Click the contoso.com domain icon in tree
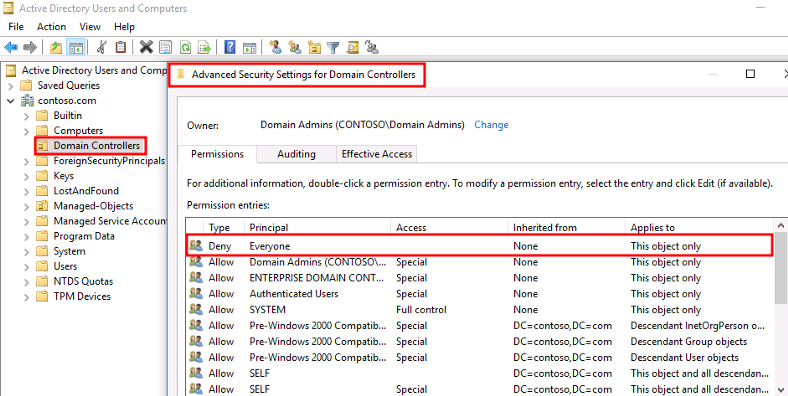788x396 pixels. tap(27, 101)
